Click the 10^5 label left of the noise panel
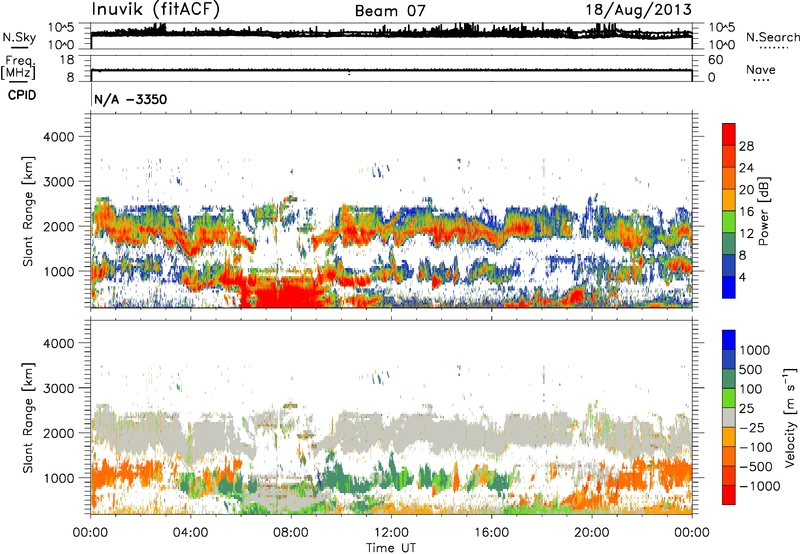This screenshot has width=800, height=554. 61,28
